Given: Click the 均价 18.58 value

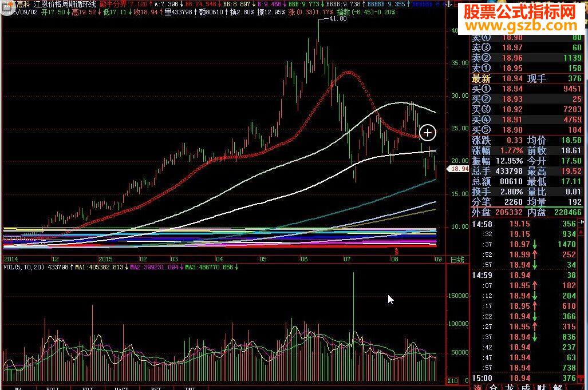Looking at the screenshot, I should click(571, 140).
